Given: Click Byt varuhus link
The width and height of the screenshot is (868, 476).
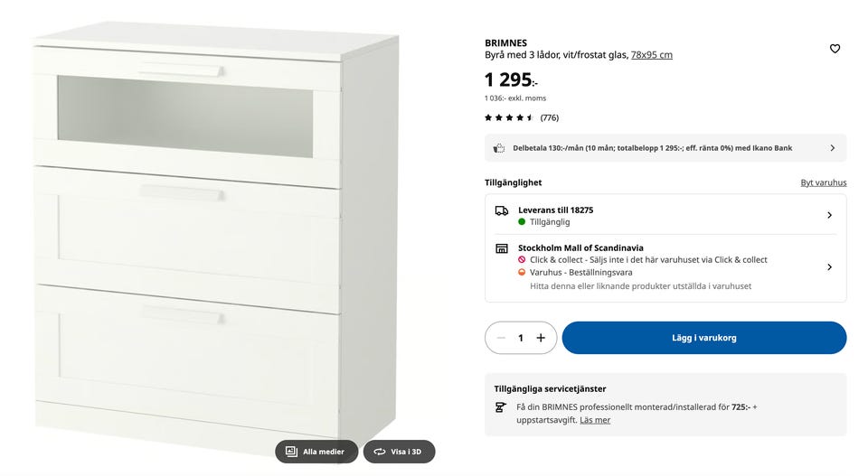Looking at the screenshot, I should point(823,182).
